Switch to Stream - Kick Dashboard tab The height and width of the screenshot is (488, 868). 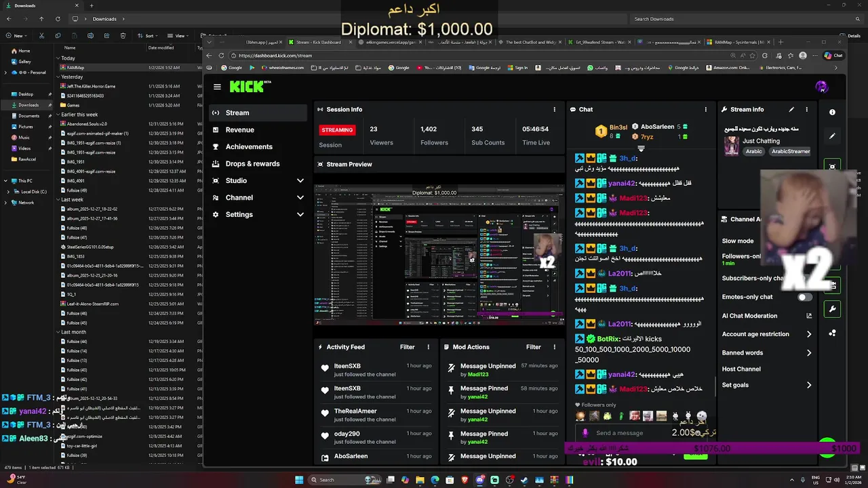click(320, 42)
